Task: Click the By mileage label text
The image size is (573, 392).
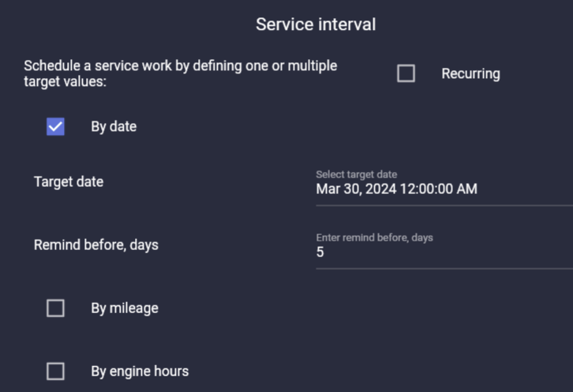Action: point(125,308)
